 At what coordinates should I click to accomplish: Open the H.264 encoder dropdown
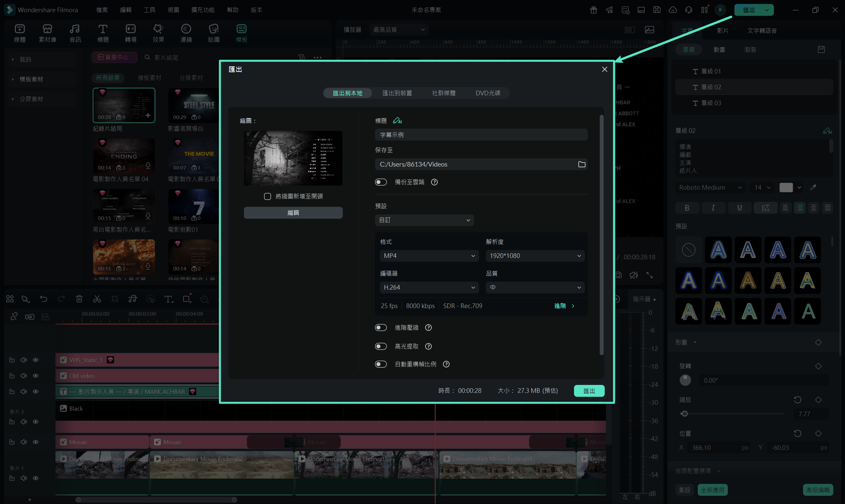coord(429,287)
